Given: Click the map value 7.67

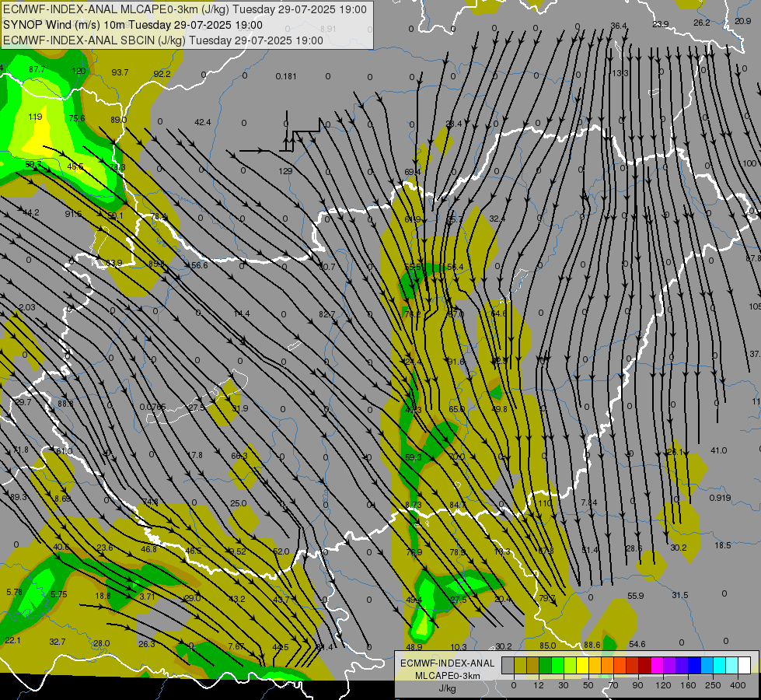Looking at the screenshot, I should click(236, 646).
